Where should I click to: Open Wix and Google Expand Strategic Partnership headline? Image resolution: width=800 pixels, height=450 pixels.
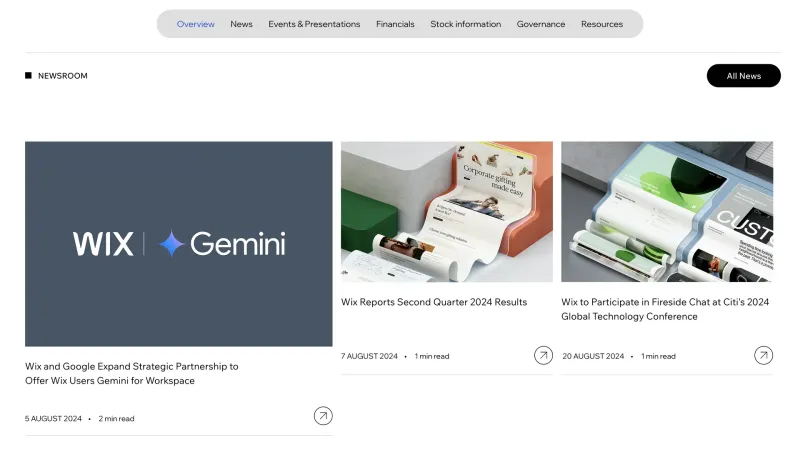(132, 373)
